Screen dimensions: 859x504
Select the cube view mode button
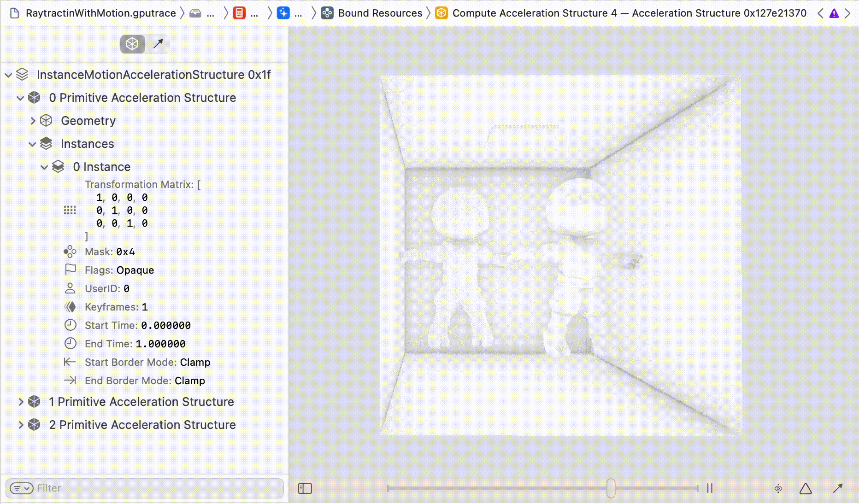click(x=132, y=44)
